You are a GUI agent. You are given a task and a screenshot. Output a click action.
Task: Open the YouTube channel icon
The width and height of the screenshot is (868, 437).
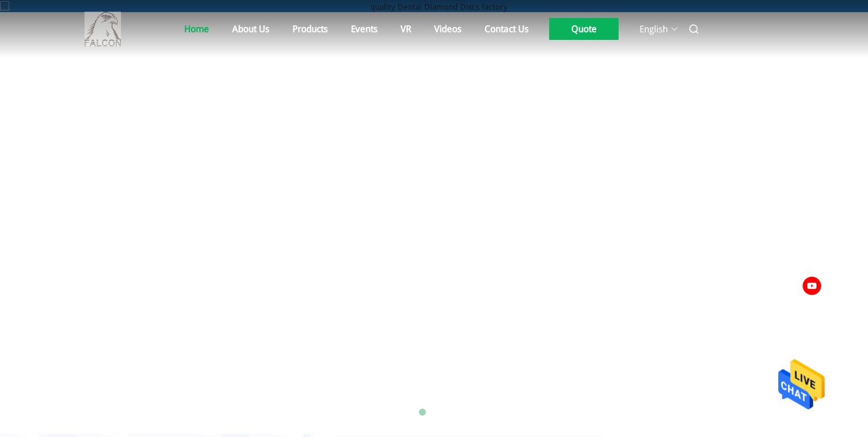click(812, 286)
